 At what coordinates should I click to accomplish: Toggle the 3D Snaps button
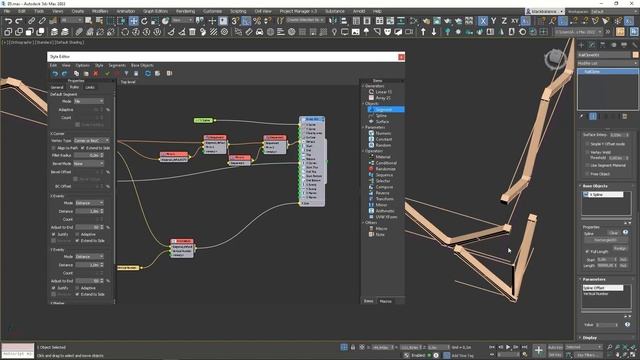[235, 21]
